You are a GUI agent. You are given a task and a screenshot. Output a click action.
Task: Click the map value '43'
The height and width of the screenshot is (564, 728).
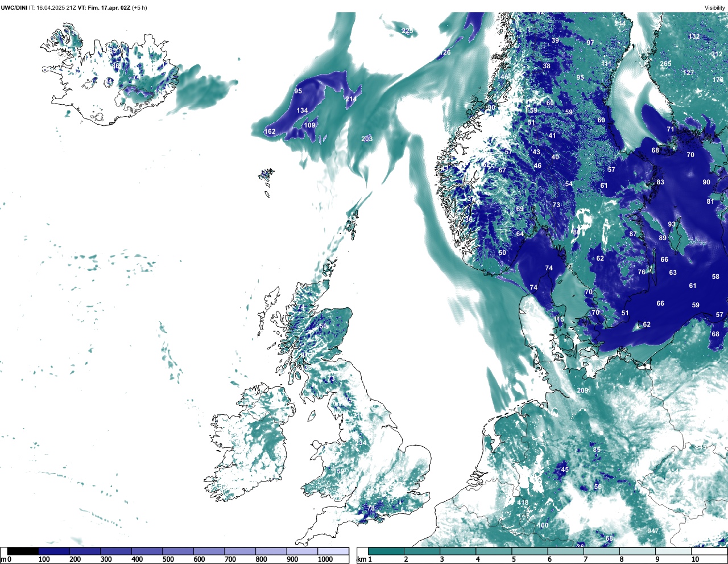click(x=536, y=152)
